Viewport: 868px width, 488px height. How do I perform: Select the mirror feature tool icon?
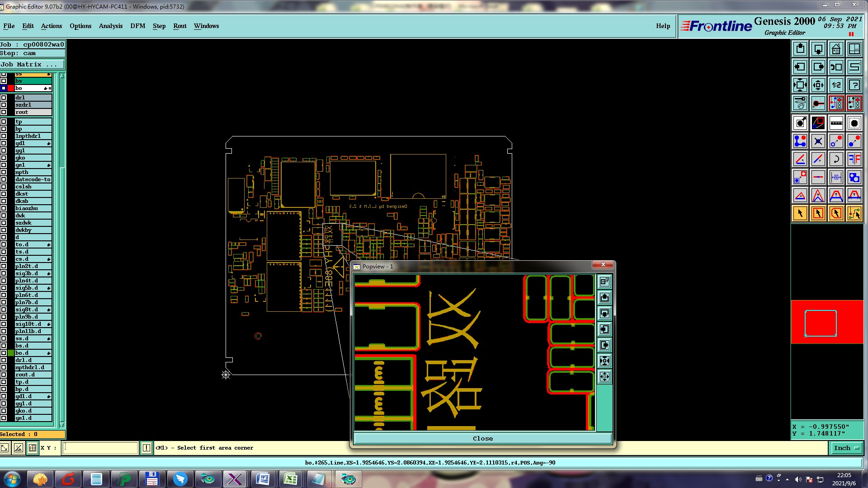point(854,159)
